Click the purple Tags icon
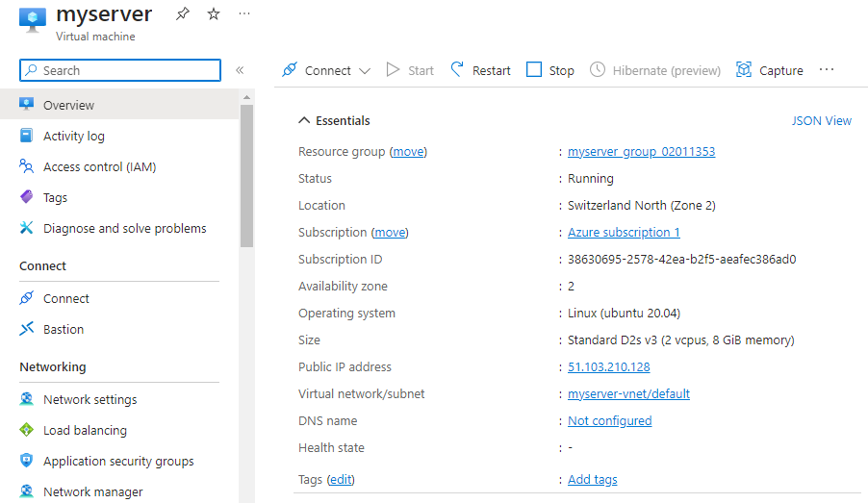Screen dimensions: 868x503 [x=27, y=197]
